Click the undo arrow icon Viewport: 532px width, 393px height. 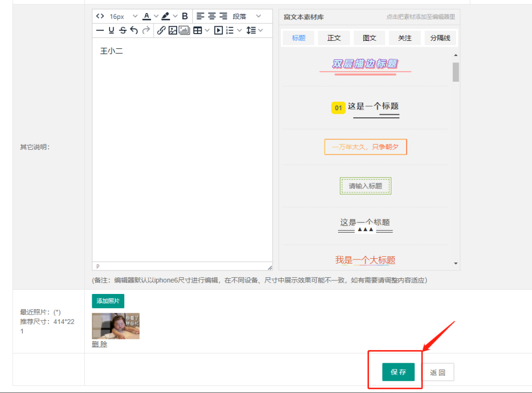pos(134,30)
